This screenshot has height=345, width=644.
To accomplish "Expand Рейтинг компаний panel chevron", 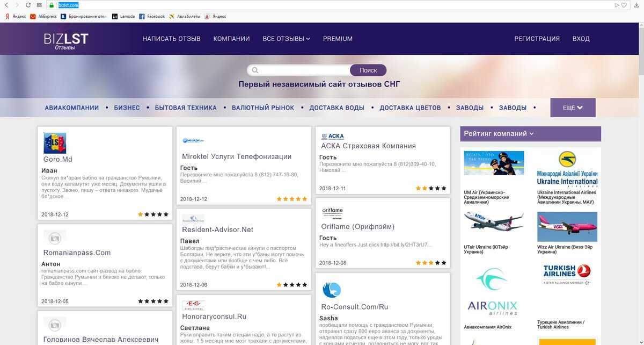I will pyautogui.click(x=531, y=134).
